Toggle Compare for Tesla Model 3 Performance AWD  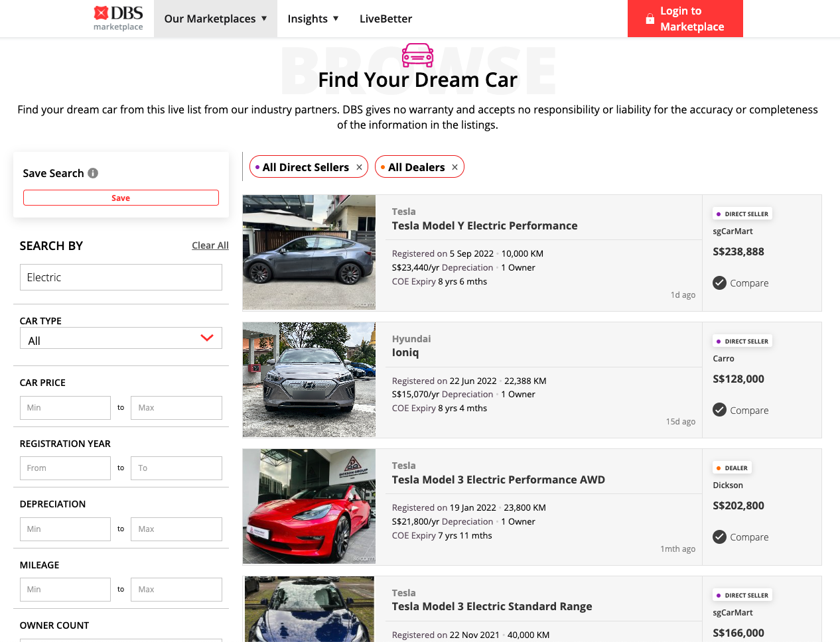point(719,537)
